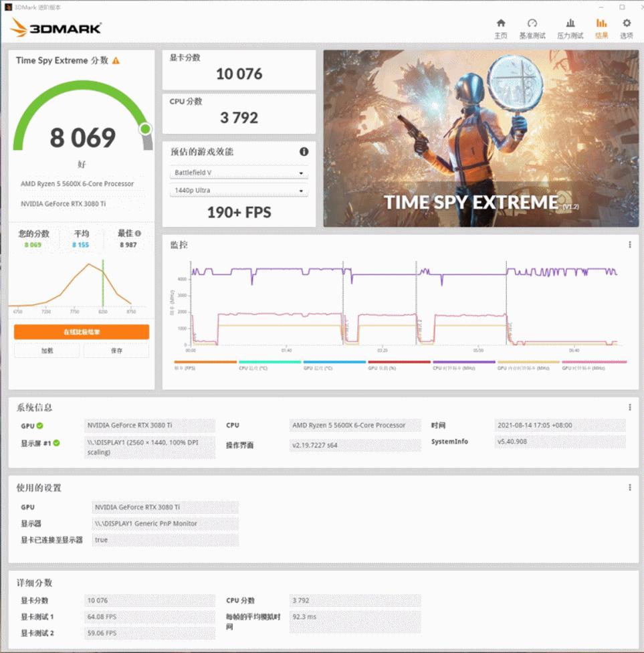Click the 'true' display connected field
The height and width of the screenshot is (653, 644).
(165, 540)
